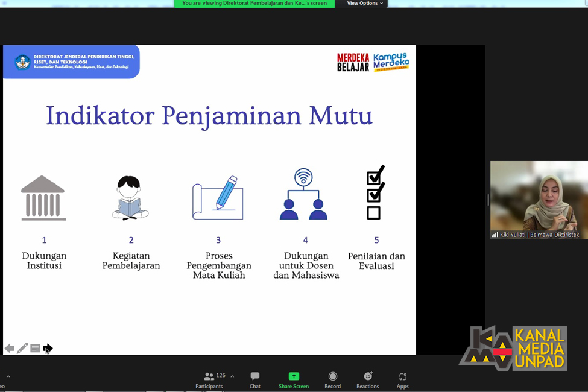Open the Chat panel
The image size is (588, 392).
coord(255,380)
